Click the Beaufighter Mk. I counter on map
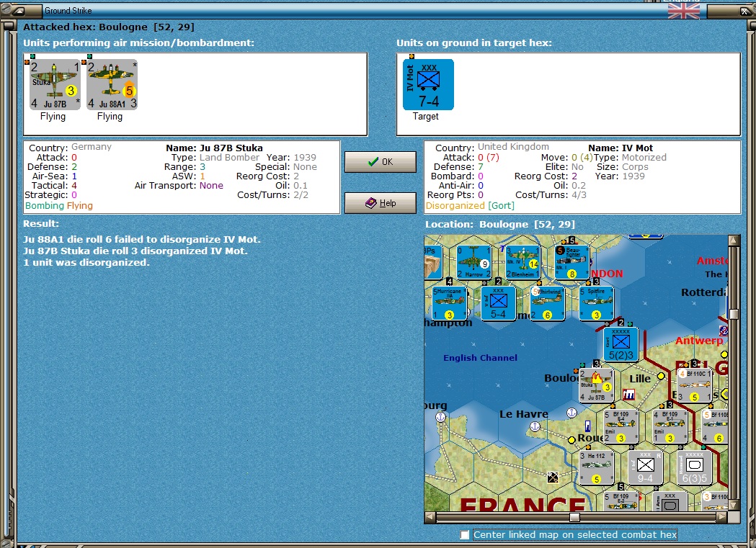The image size is (756, 548). (572, 262)
